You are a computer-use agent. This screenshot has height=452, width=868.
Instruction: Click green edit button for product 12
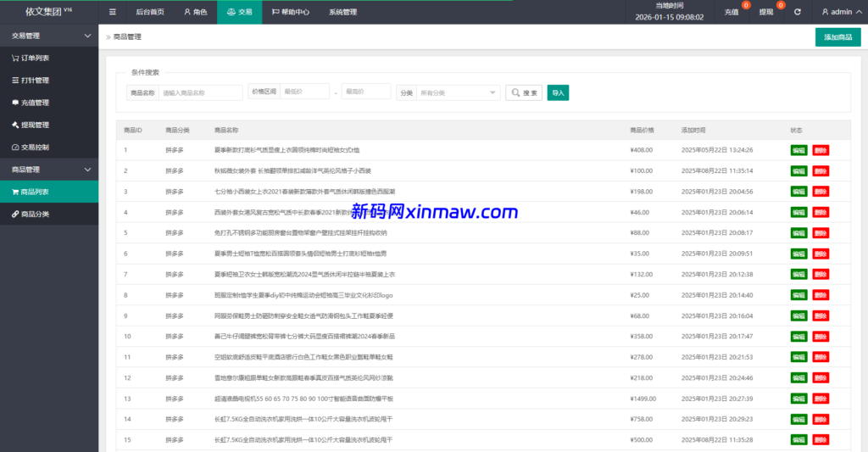click(x=798, y=377)
